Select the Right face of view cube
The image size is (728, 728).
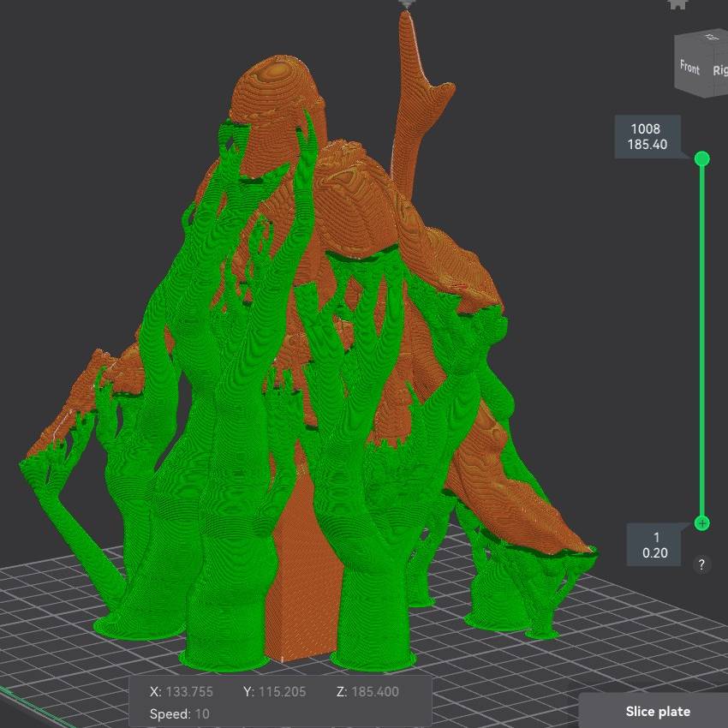click(x=719, y=69)
